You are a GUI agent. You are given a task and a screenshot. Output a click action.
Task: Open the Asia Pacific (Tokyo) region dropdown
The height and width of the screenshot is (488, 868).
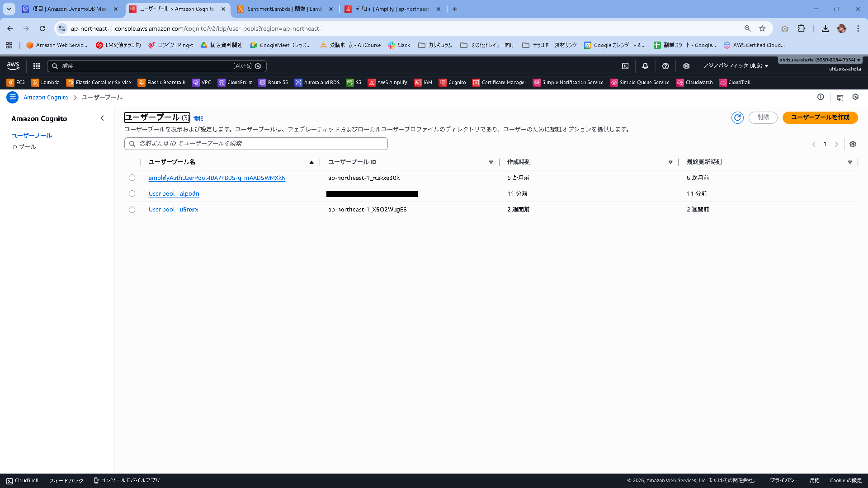(x=736, y=66)
